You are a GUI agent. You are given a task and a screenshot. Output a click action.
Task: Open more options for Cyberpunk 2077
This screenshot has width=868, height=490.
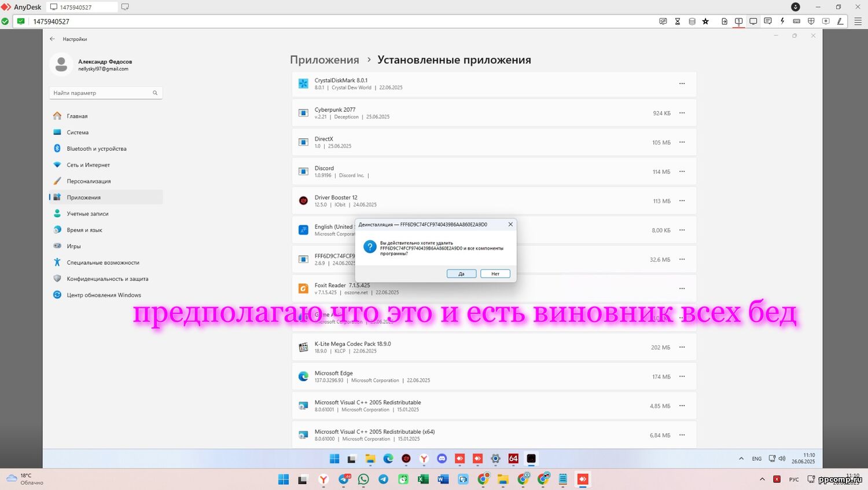coord(682,113)
